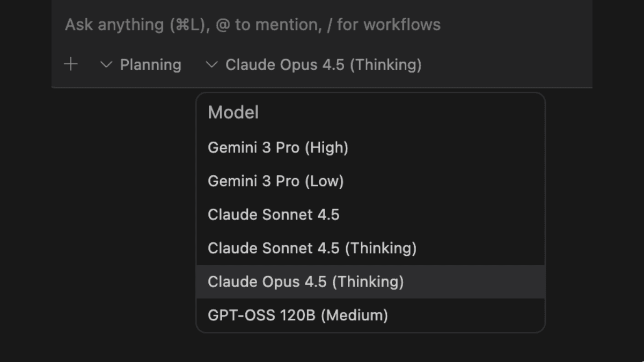644x362 pixels.
Task: Click the chevron beside the selected model name
Action: coord(211,65)
